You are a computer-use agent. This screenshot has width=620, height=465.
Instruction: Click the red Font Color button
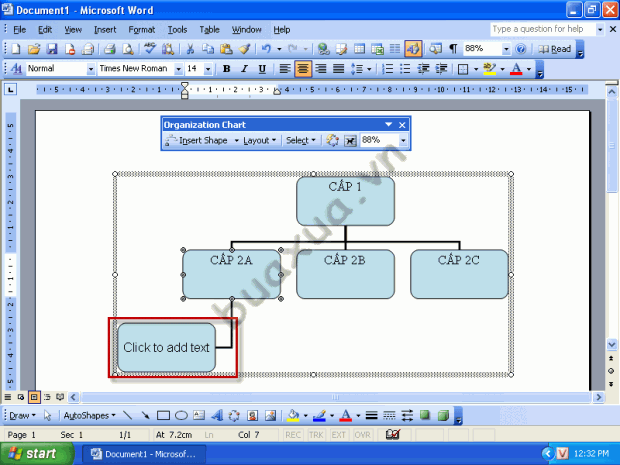(516, 69)
